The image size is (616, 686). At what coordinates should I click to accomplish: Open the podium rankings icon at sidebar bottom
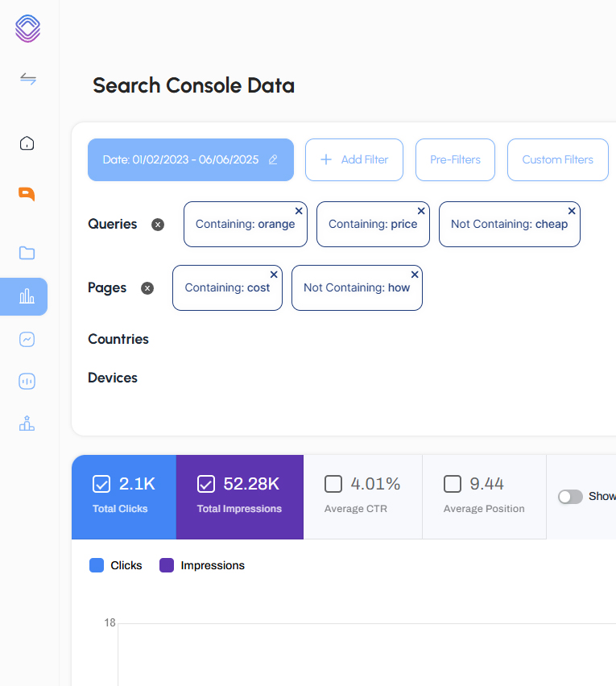coord(27,423)
